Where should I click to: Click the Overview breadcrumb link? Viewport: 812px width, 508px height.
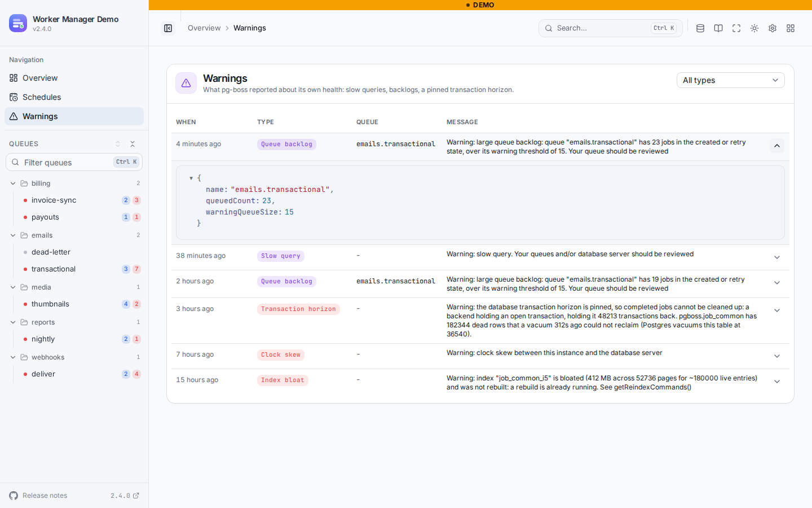pyautogui.click(x=204, y=28)
